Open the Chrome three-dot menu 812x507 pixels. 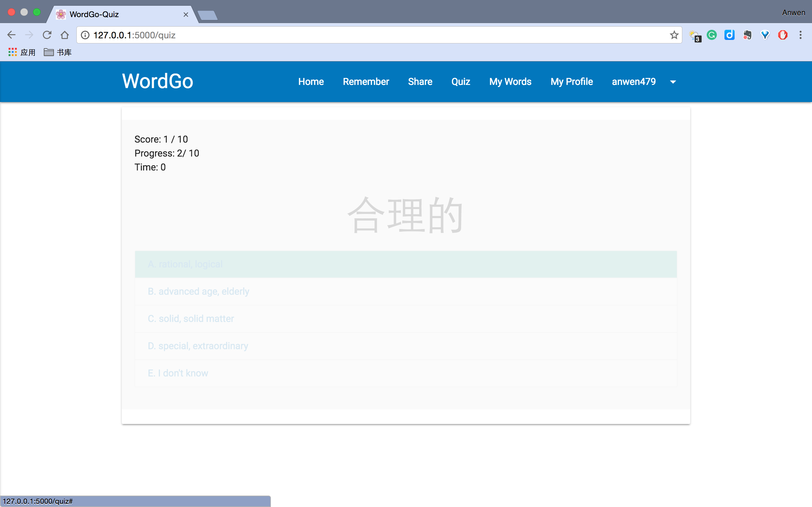tap(800, 35)
